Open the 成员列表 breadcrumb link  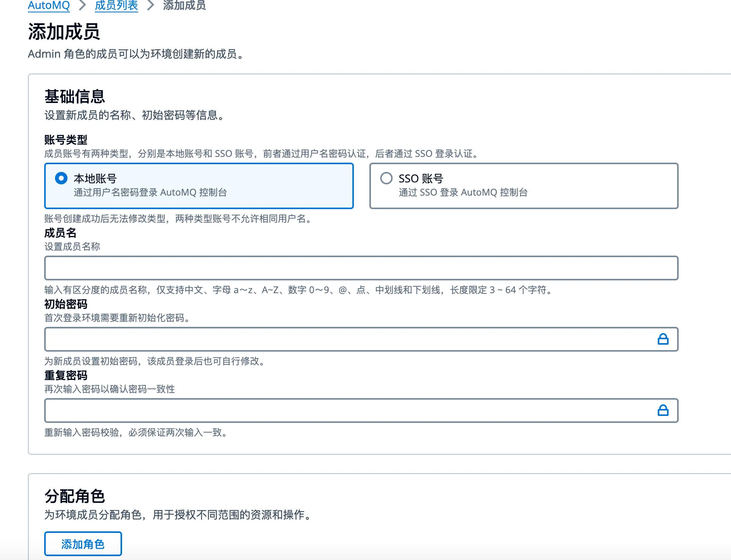[x=116, y=5]
